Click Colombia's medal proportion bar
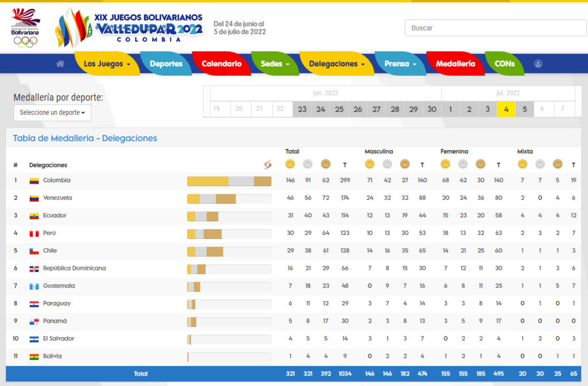 229,181
